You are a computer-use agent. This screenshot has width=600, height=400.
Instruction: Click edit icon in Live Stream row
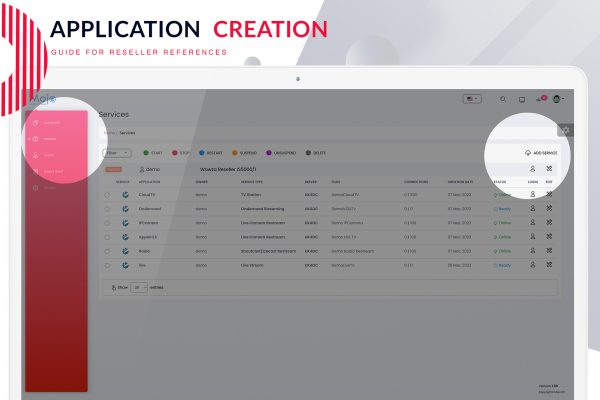(x=549, y=264)
